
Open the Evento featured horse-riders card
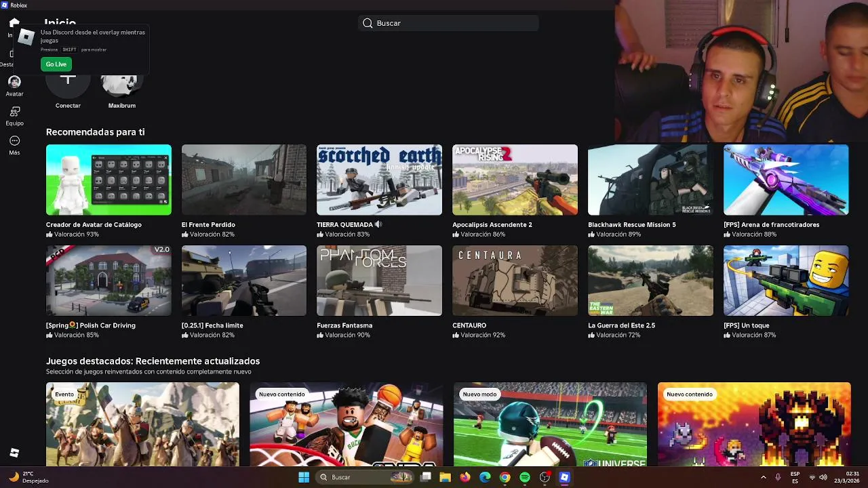pos(142,424)
